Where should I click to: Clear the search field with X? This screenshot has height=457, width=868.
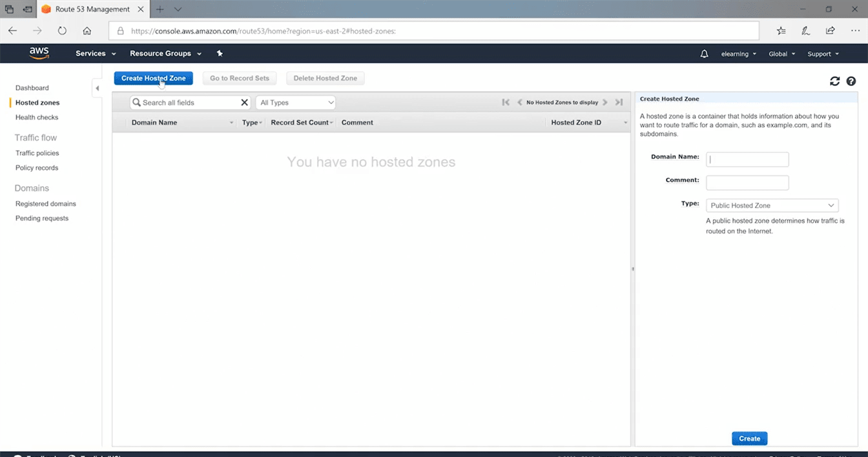tap(245, 103)
